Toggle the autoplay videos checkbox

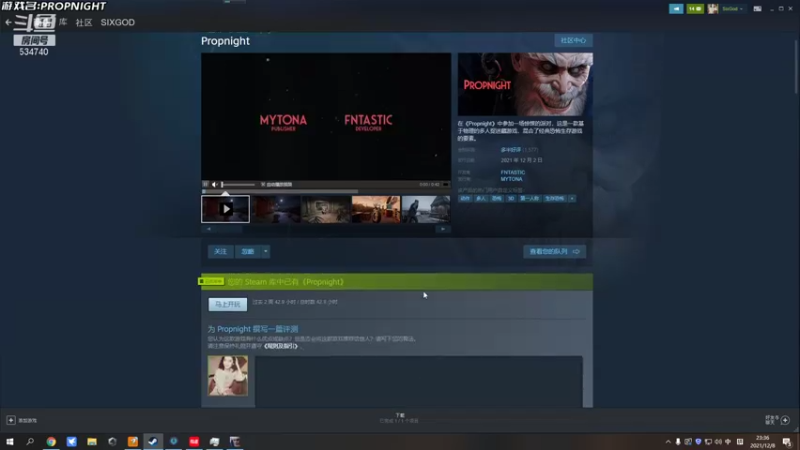point(263,184)
